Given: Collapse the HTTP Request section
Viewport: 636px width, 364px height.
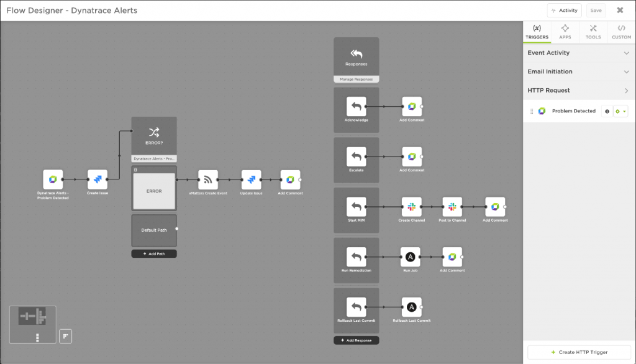Looking at the screenshot, I should 579,91.
